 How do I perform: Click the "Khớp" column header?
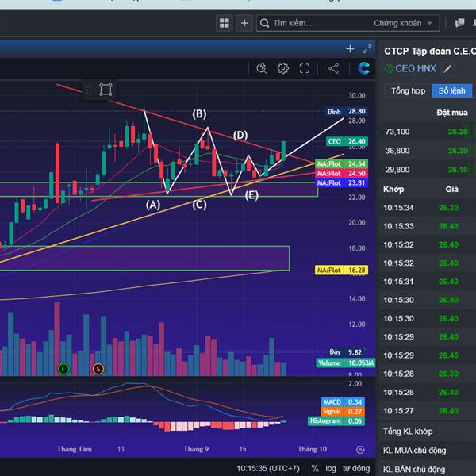pos(393,190)
